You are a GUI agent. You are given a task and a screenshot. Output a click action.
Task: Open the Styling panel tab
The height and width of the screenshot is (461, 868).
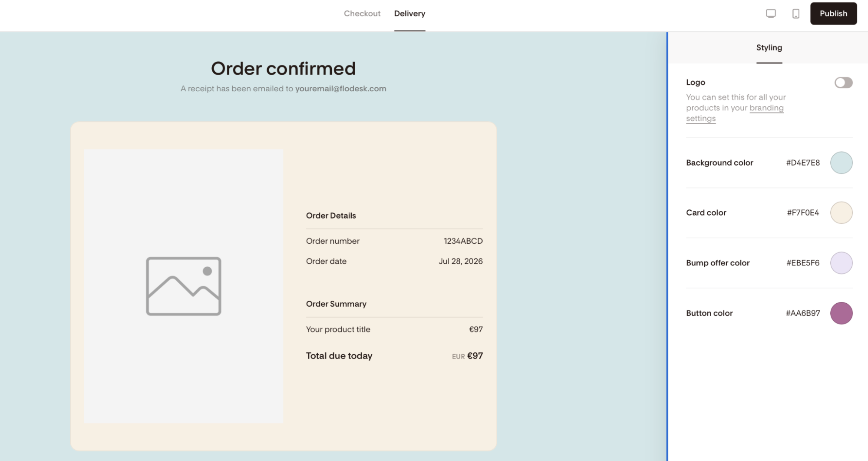[769, 48]
